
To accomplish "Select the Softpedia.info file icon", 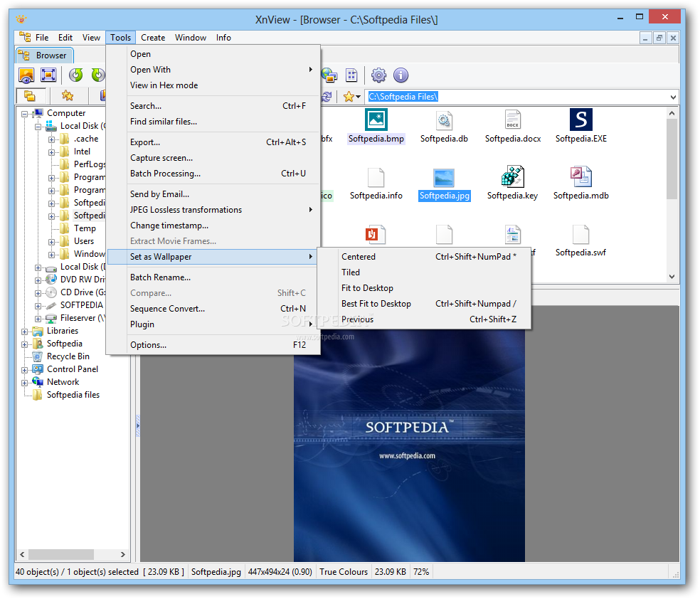I will click(376, 177).
